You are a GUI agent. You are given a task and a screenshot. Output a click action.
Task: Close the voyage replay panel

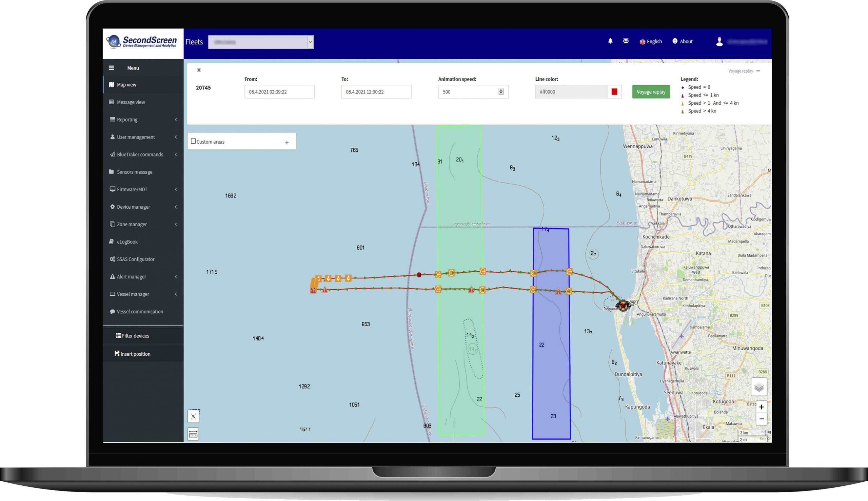(x=199, y=70)
